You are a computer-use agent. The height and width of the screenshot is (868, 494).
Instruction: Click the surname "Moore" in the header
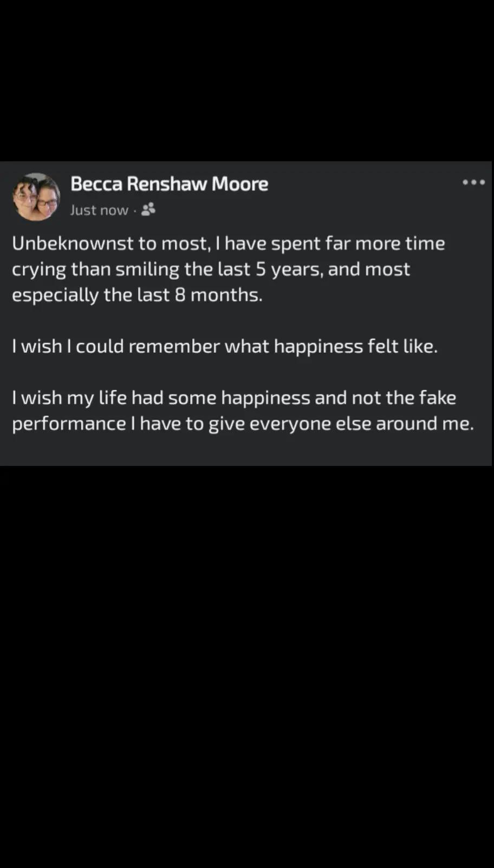[240, 184]
